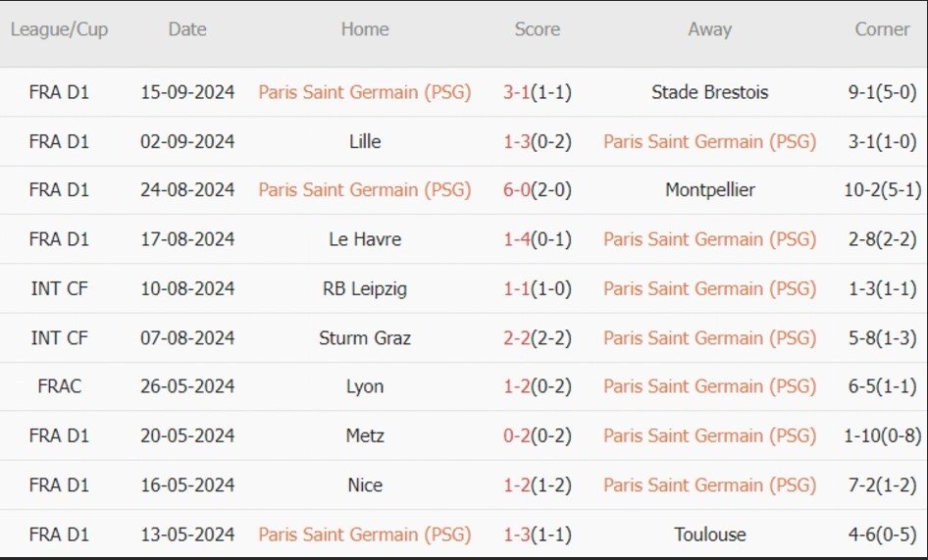
Task: Open the Lyon team link
Action: coord(365,386)
